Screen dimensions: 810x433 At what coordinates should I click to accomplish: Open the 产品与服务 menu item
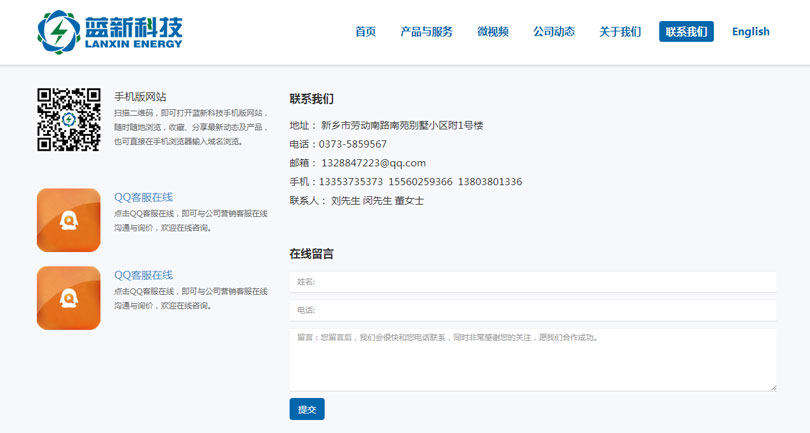[426, 32]
